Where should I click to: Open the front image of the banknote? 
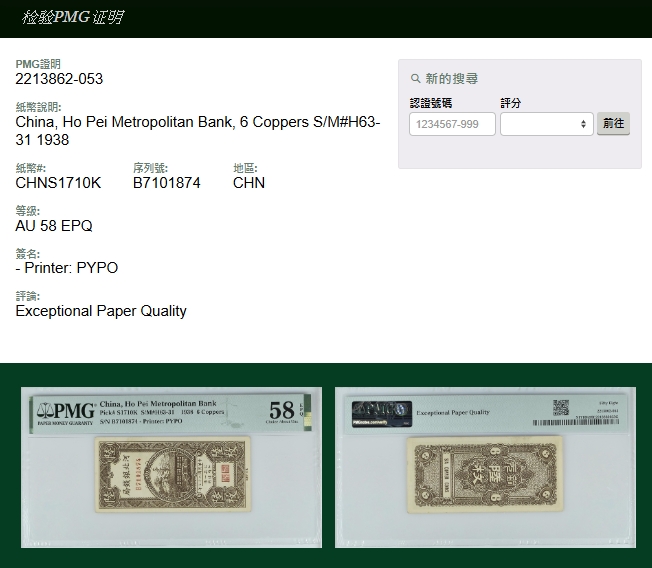click(171, 467)
